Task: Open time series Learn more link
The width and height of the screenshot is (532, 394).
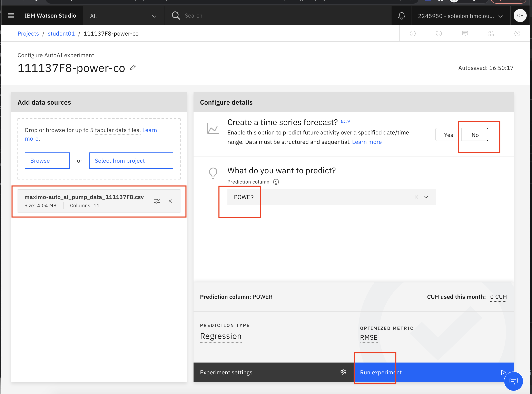Action: point(367,142)
